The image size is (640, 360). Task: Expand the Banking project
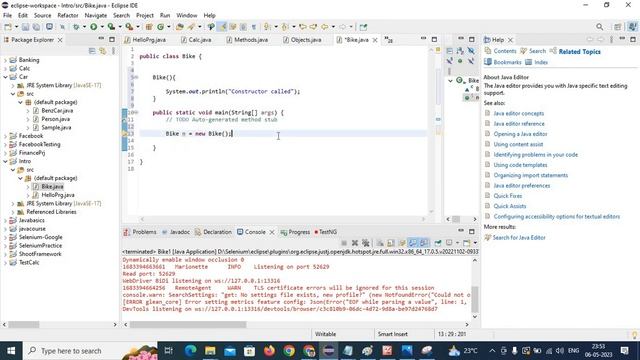click(5, 60)
